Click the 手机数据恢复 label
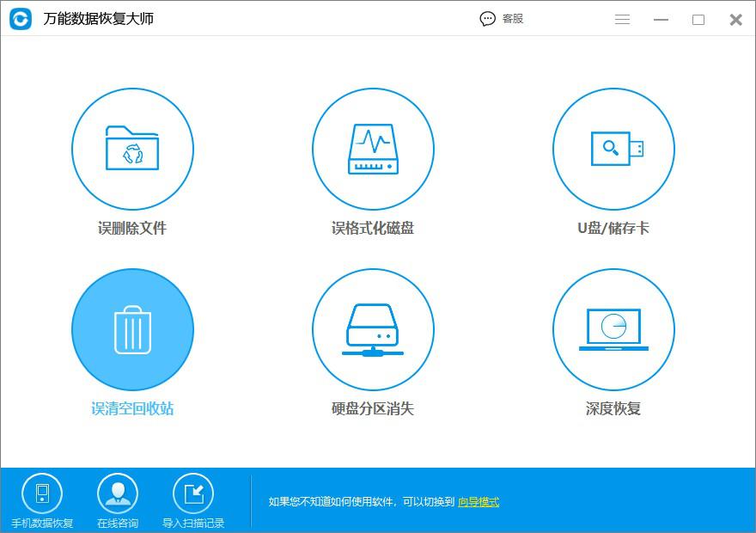 (x=42, y=524)
